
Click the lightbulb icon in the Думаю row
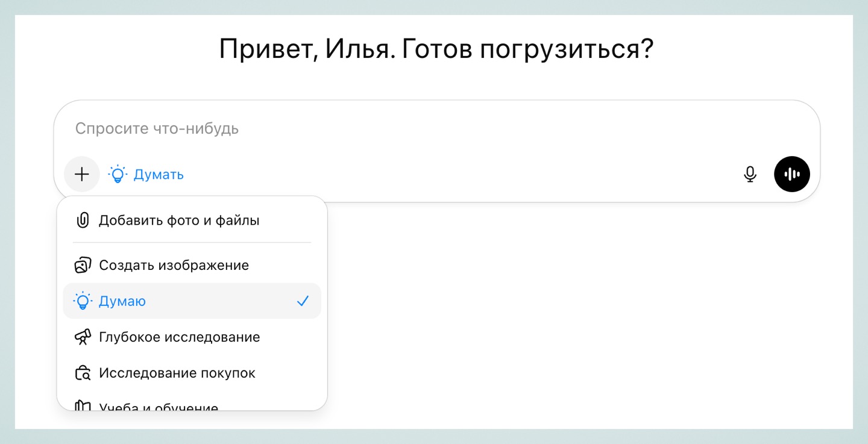click(x=83, y=301)
